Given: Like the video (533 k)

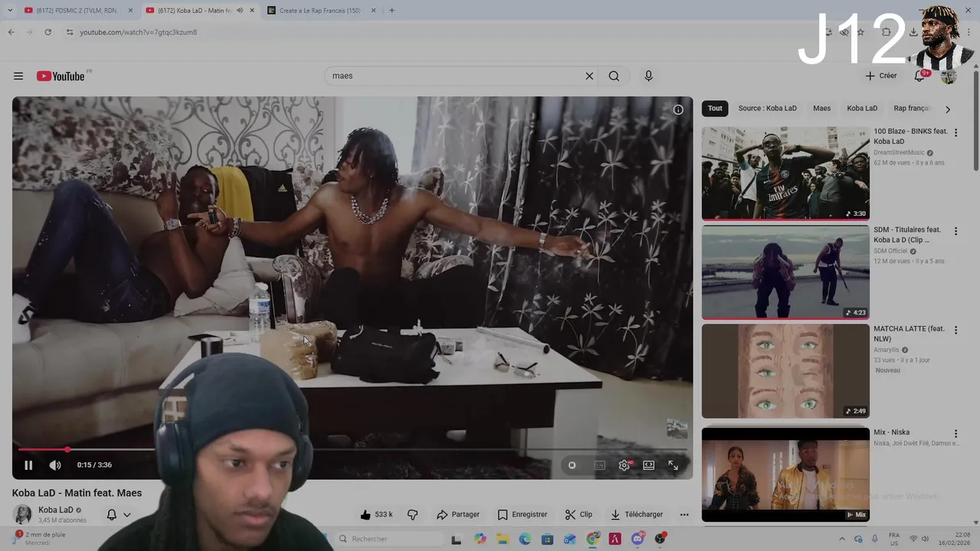Looking at the screenshot, I should point(377,514).
